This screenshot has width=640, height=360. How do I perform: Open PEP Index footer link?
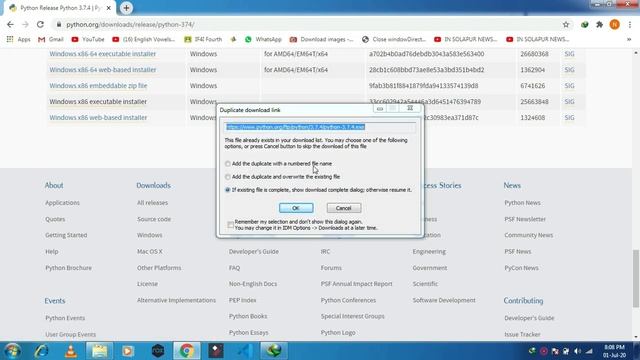coord(242,300)
